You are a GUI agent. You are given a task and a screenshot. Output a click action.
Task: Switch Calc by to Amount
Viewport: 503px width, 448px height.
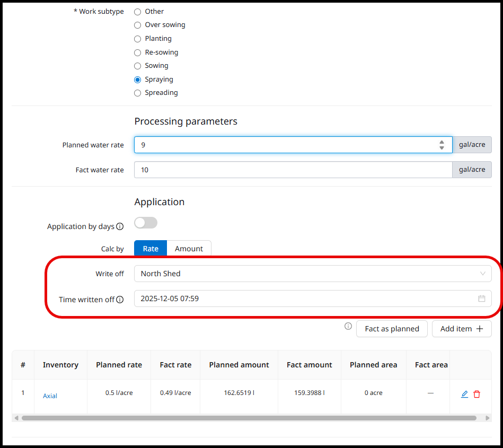[x=189, y=249]
